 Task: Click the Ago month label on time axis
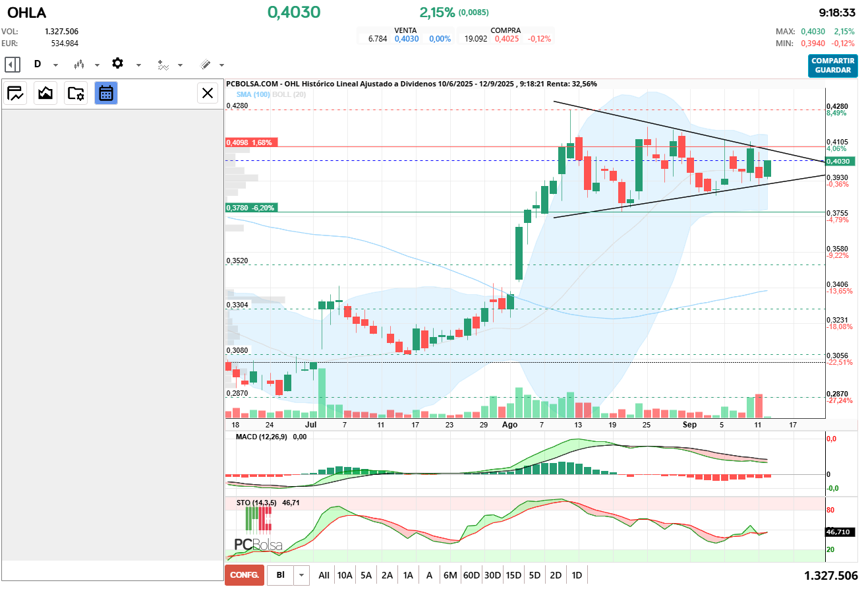[x=509, y=425]
